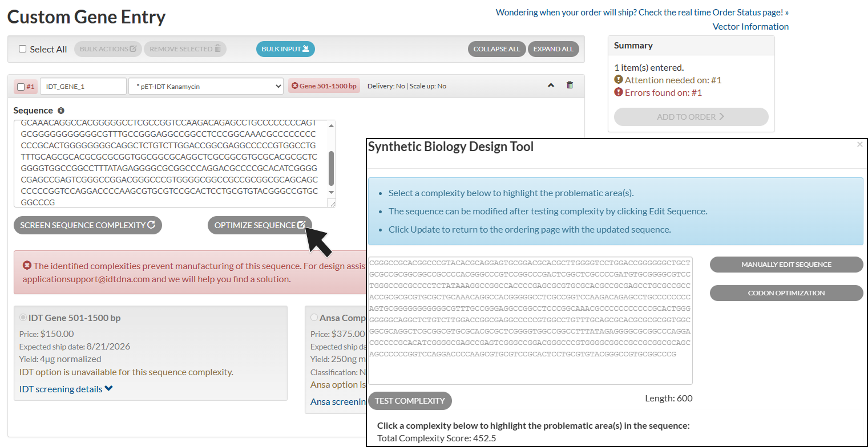Click the 'Price: $375.00' text

click(337, 334)
